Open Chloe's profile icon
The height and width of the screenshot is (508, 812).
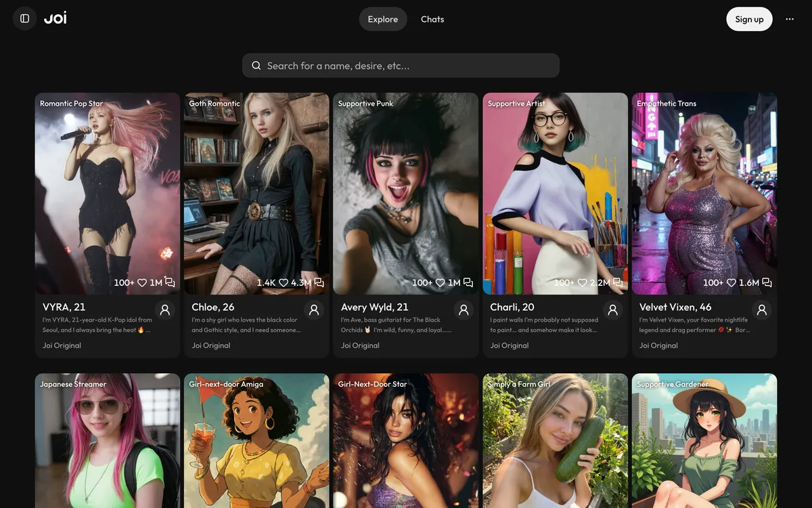pos(314,310)
